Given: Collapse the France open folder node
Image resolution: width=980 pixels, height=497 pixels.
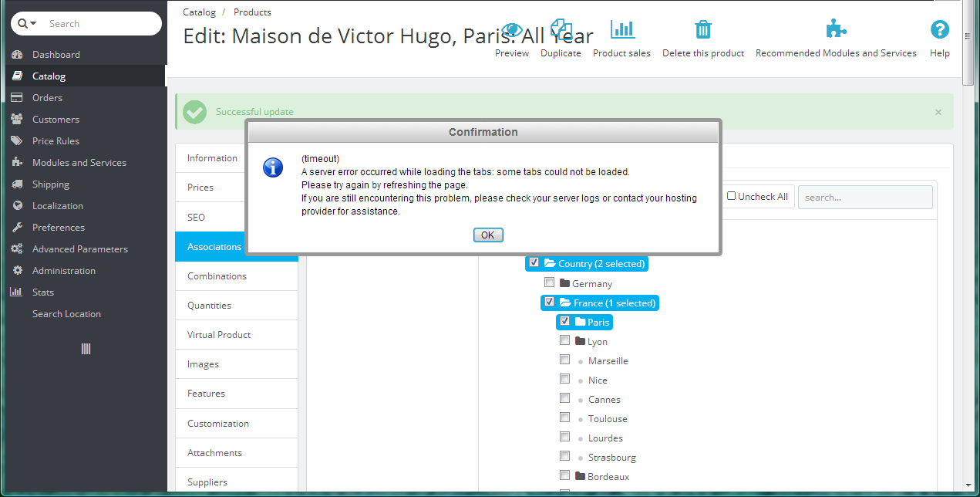Looking at the screenshot, I should click(x=565, y=303).
